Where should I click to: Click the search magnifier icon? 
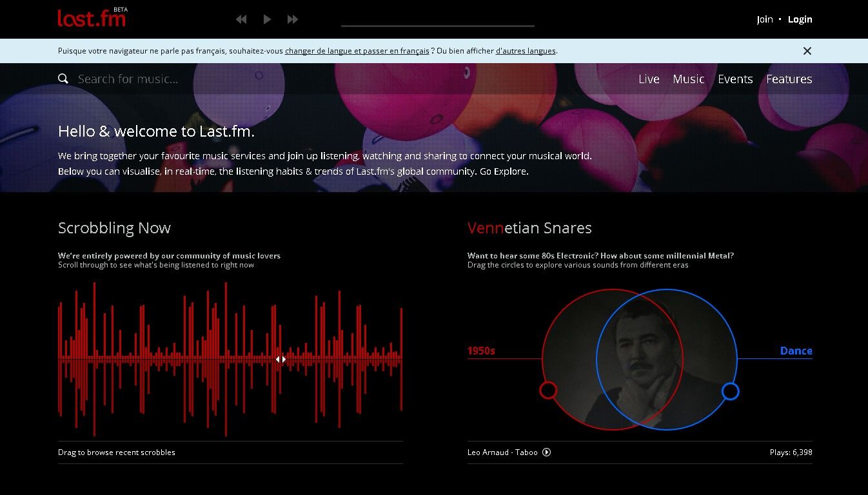(x=63, y=79)
